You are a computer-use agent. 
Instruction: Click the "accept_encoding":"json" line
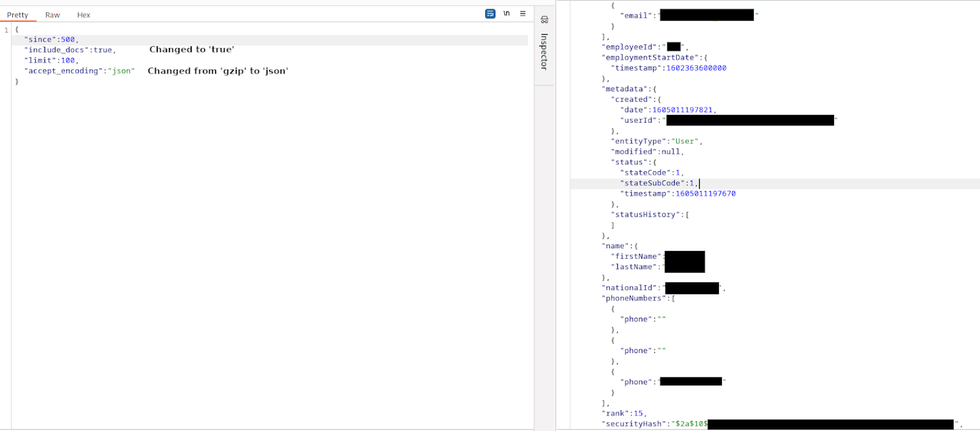79,71
